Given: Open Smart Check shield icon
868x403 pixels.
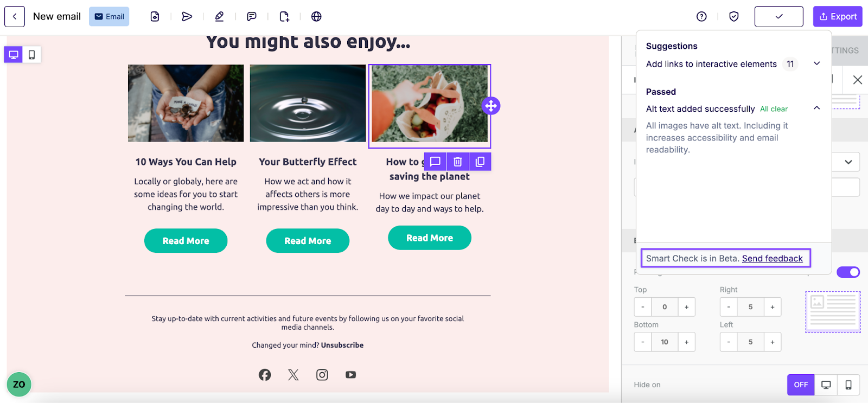Looking at the screenshot, I should click(x=734, y=16).
